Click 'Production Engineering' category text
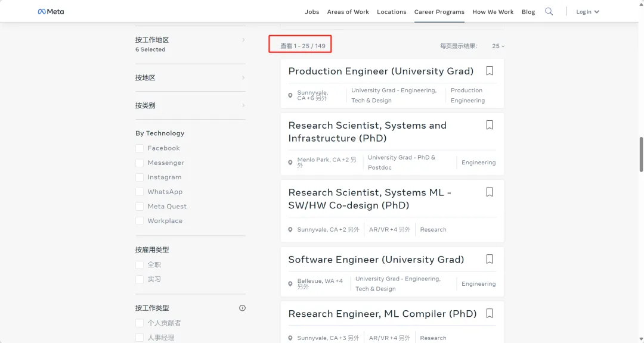644x343 pixels. (x=468, y=95)
